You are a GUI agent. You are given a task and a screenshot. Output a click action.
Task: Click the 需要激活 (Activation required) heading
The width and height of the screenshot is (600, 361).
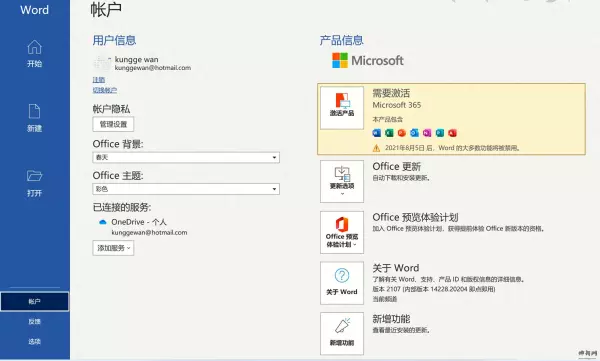391,93
